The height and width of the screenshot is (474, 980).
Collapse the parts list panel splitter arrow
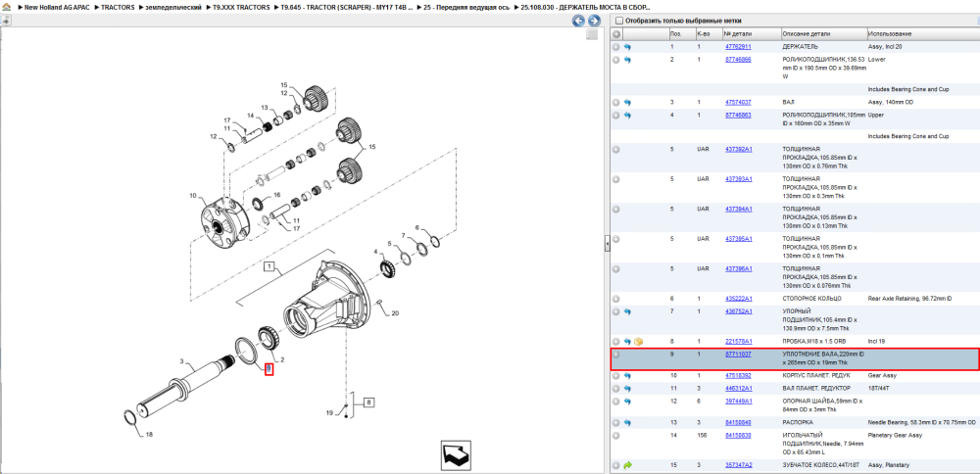pyautogui.click(x=607, y=244)
